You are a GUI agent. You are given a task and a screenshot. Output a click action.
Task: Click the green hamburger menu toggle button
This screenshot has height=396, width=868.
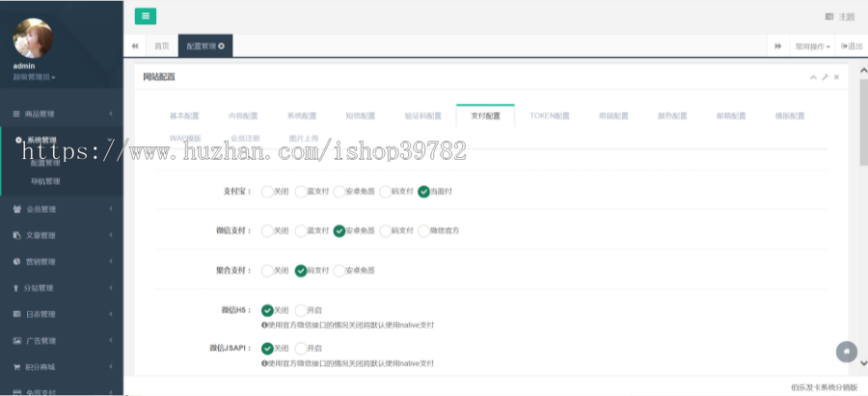[x=145, y=15]
